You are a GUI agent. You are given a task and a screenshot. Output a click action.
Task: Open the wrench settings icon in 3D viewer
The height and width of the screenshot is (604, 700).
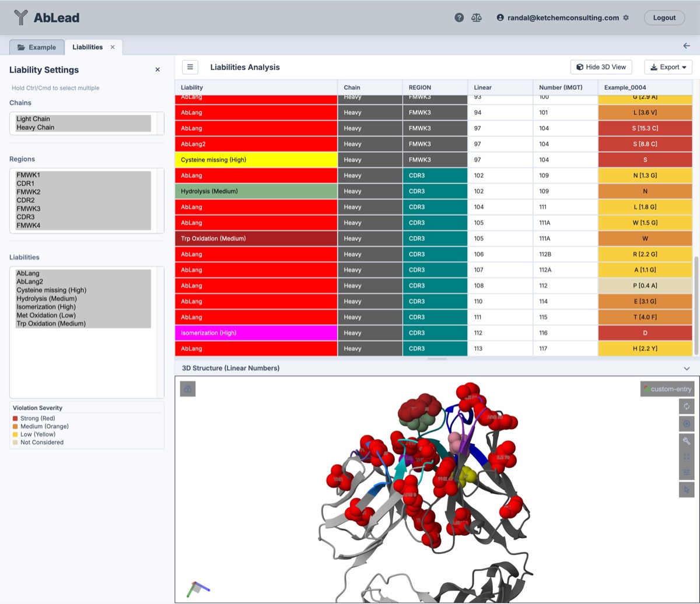687,441
